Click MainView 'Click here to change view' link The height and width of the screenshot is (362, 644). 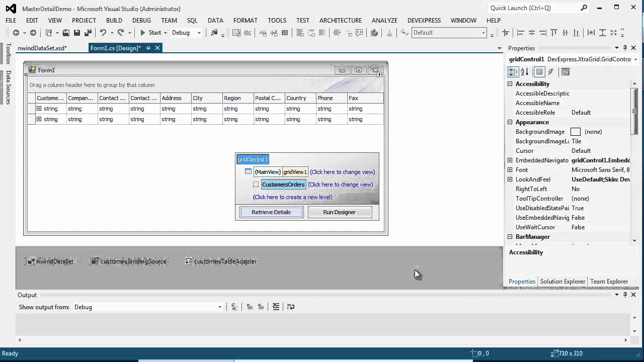click(x=342, y=172)
